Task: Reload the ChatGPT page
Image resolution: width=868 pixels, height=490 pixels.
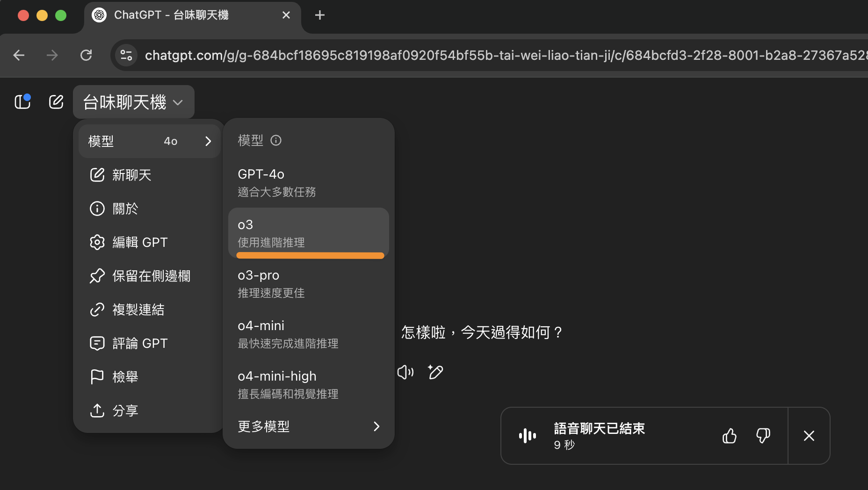Action: click(x=86, y=55)
